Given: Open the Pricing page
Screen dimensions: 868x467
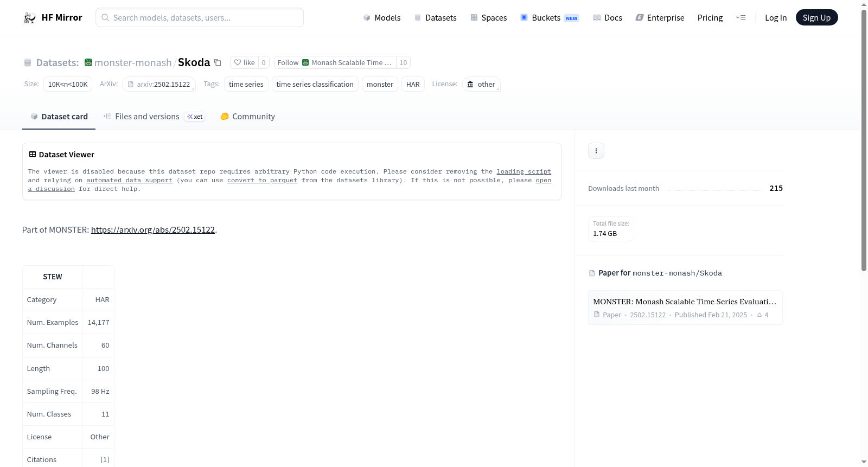Looking at the screenshot, I should pyautogui.click(x=710, y=17).
